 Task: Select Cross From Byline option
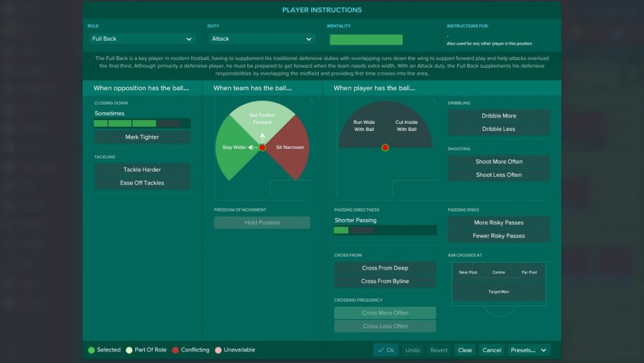[x=385, y=281]
